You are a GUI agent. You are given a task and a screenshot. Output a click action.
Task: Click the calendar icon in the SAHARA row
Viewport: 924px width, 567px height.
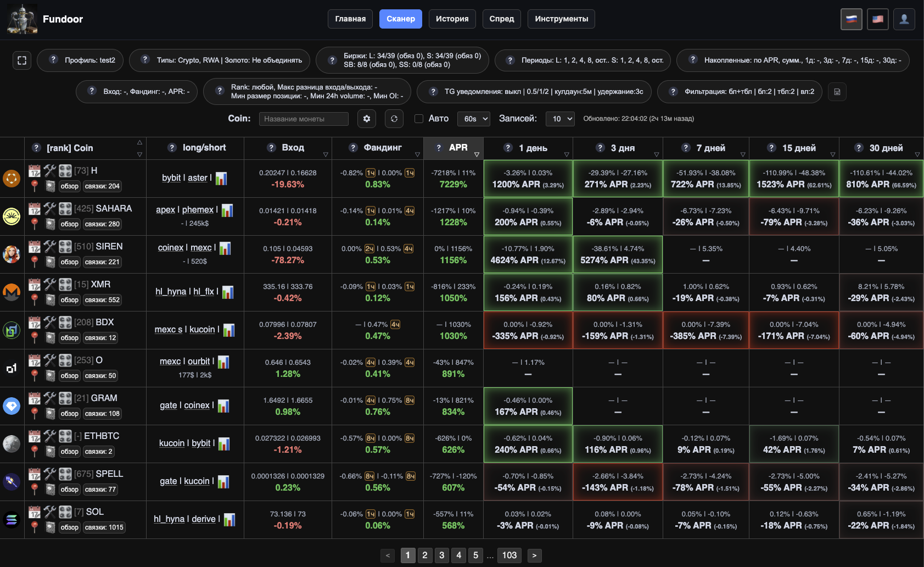click(x=35, y=209)
